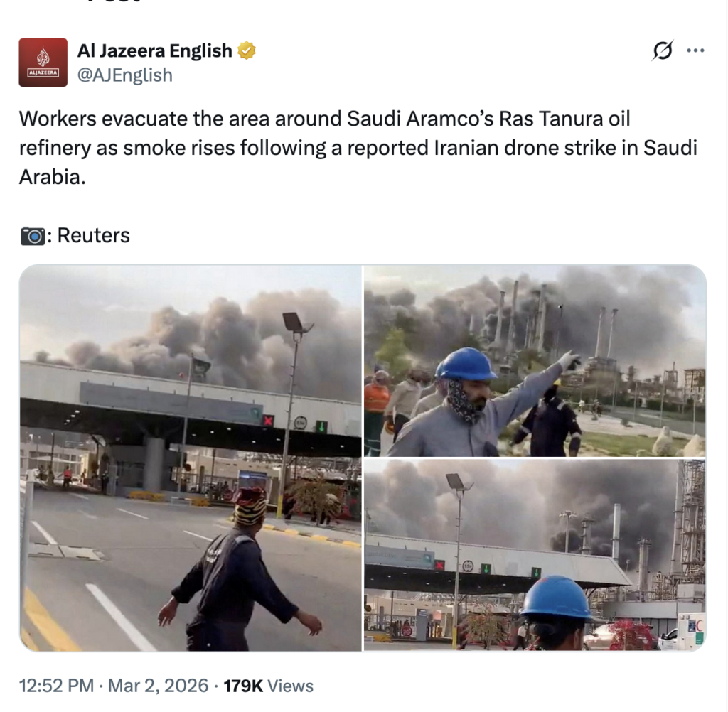Viewport: 728px width, 712px height.
Task: Click the tweet line starting with Workers evacuate
Action: 324,119
